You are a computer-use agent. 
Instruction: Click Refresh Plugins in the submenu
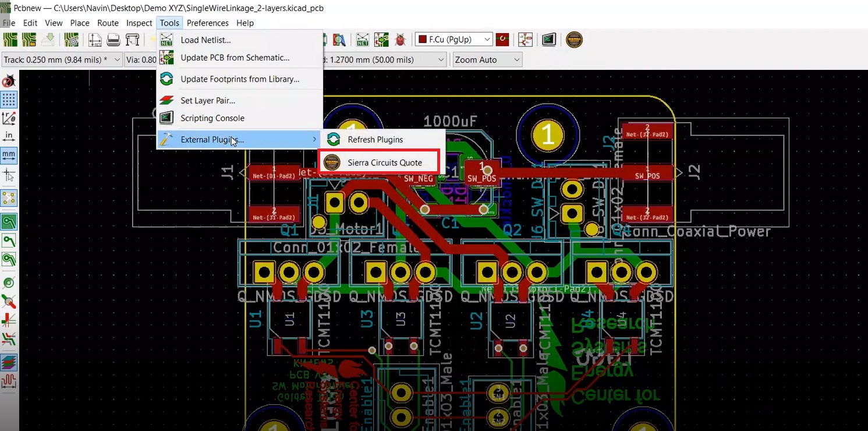375,140
